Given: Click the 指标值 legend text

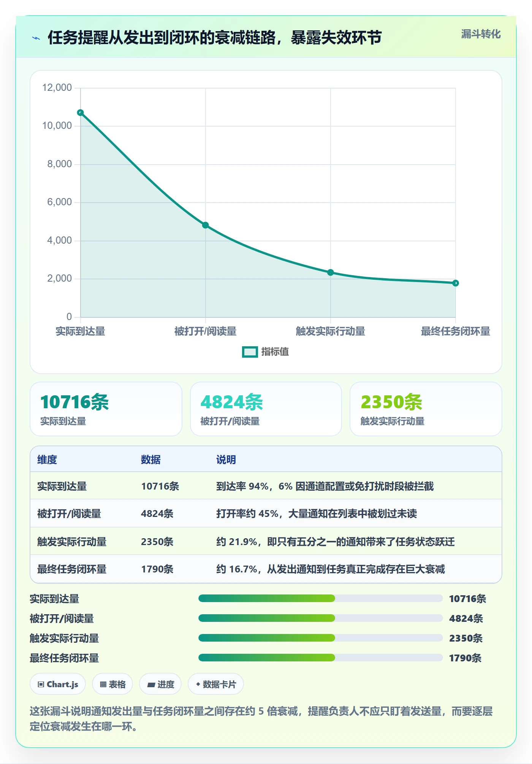Looking at the screenshot, I should pyautogui.click(x=275, y=352).
